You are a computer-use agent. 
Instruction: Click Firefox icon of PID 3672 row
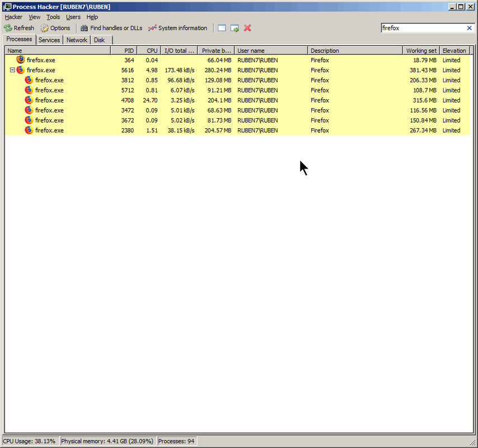(29, 120)
